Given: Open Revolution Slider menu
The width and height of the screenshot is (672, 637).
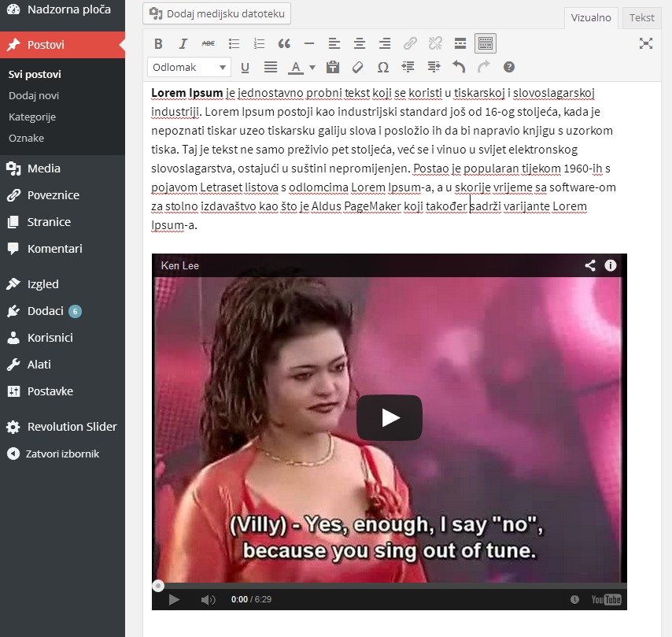Looking at the screenshot, I should pos(63,427).
